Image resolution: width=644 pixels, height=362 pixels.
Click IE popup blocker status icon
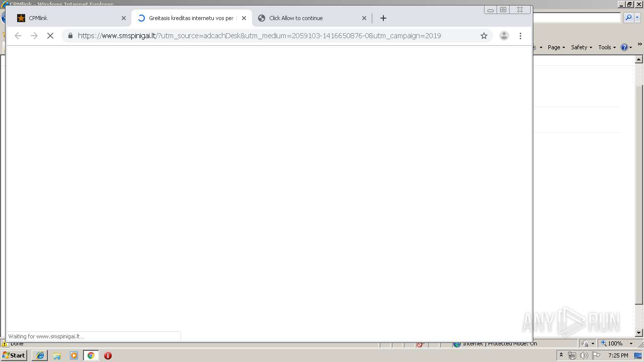click(x=421, y=344)
